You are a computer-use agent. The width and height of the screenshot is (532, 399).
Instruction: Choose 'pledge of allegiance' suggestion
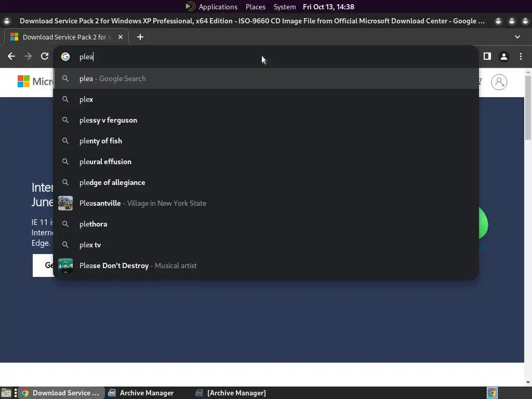click(x=266, y=182)
